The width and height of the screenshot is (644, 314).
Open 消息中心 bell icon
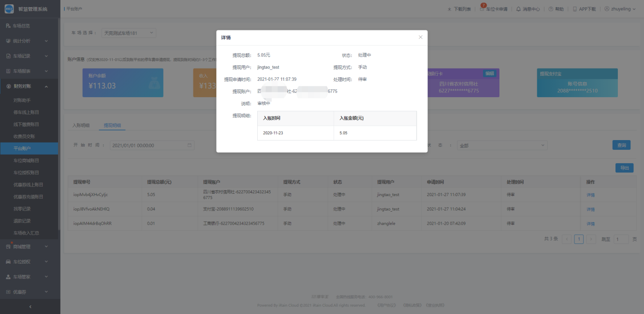tap(519, 9)
